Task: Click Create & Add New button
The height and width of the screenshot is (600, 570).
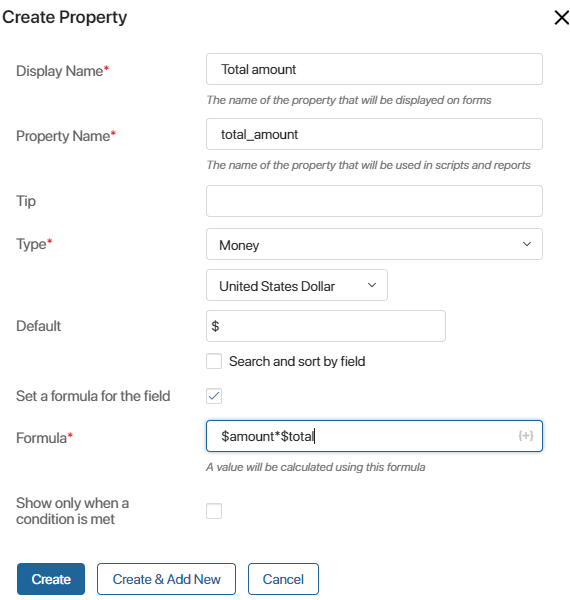Action: tap(166, 579)
